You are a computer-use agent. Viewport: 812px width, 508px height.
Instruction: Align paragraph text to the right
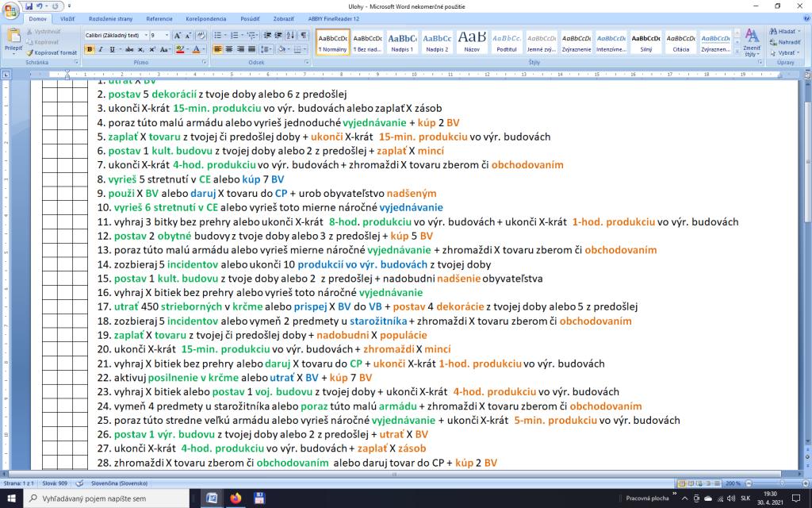point(241,49)
